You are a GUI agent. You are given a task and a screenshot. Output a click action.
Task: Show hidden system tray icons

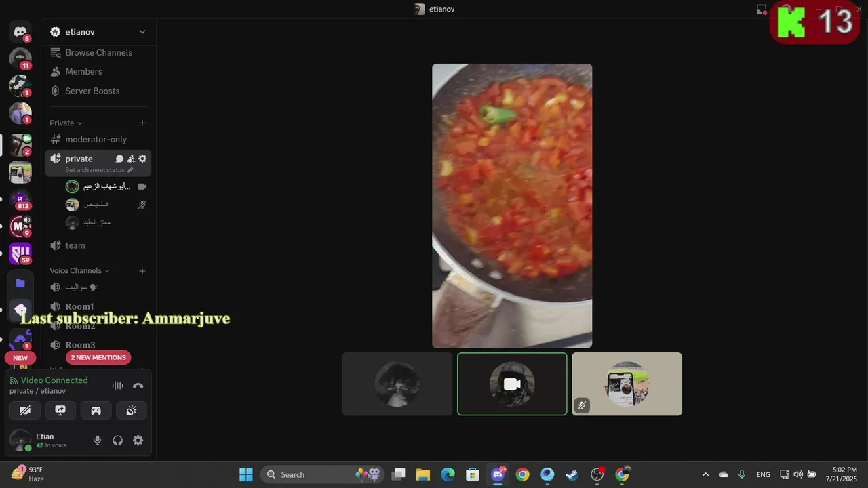[705, 474]
